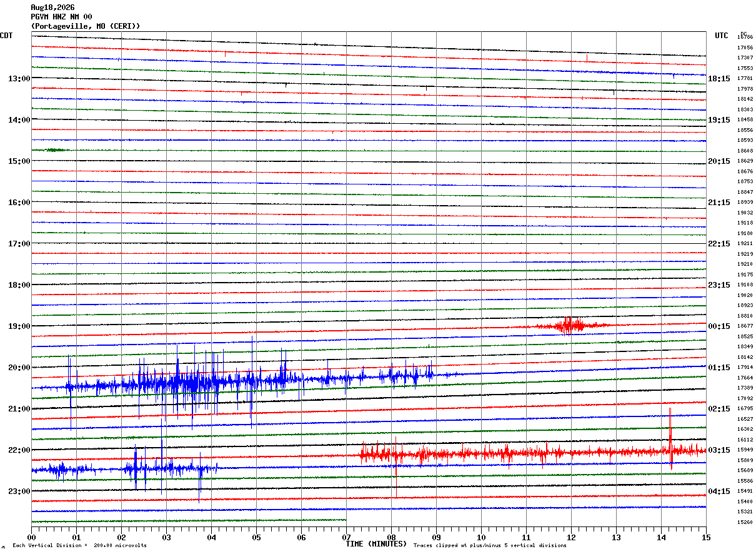Click the 00:15 UTC time label
The width and height of the screenshot is (756, 554).
(719, 326)
